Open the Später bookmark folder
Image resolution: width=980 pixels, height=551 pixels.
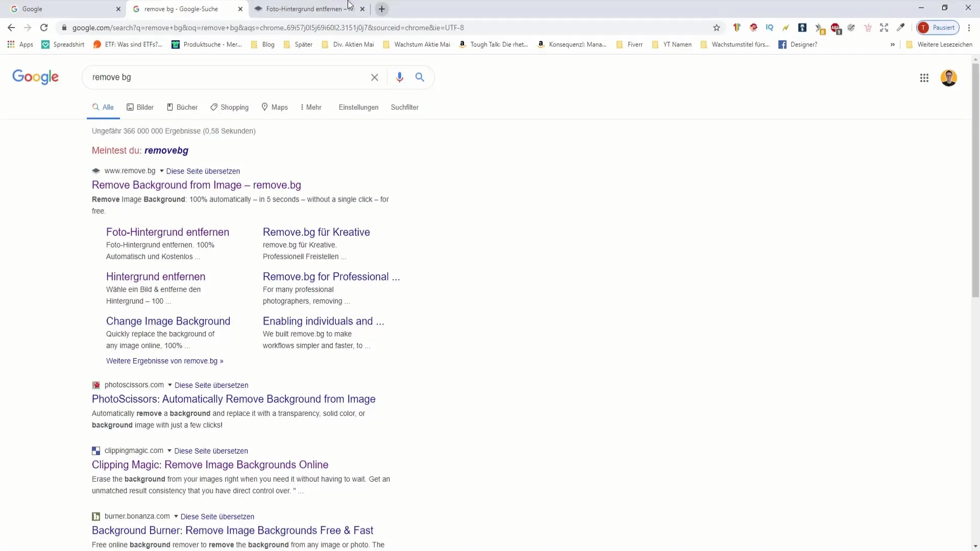tap(298, 44)
